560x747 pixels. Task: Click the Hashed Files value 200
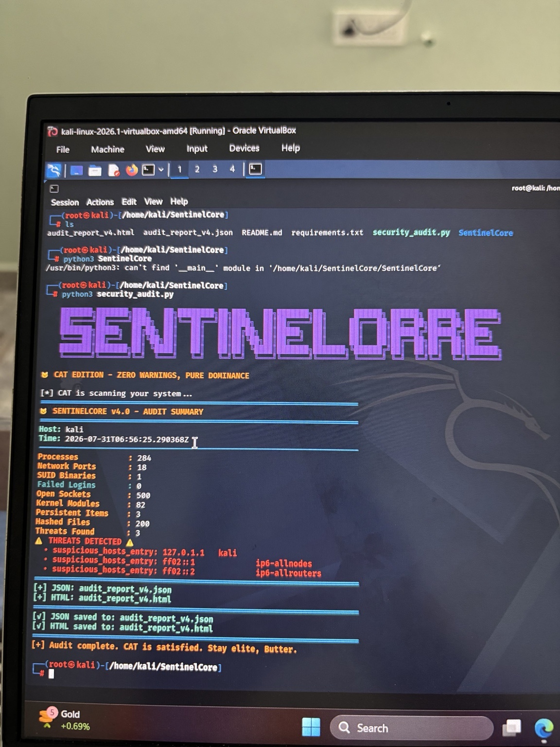tap(142, 524)
